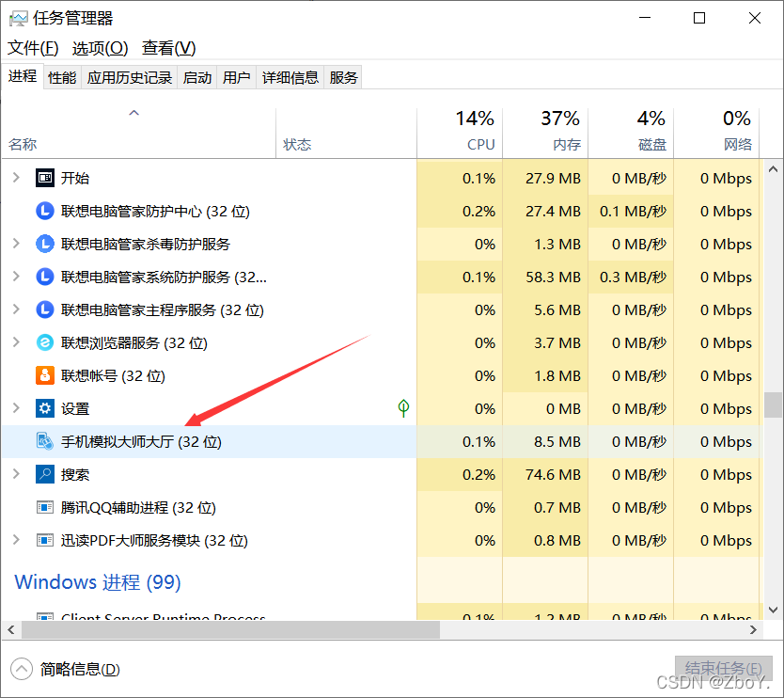Click the horizontal scrollbar right arrow

click(x=753, y=630)
